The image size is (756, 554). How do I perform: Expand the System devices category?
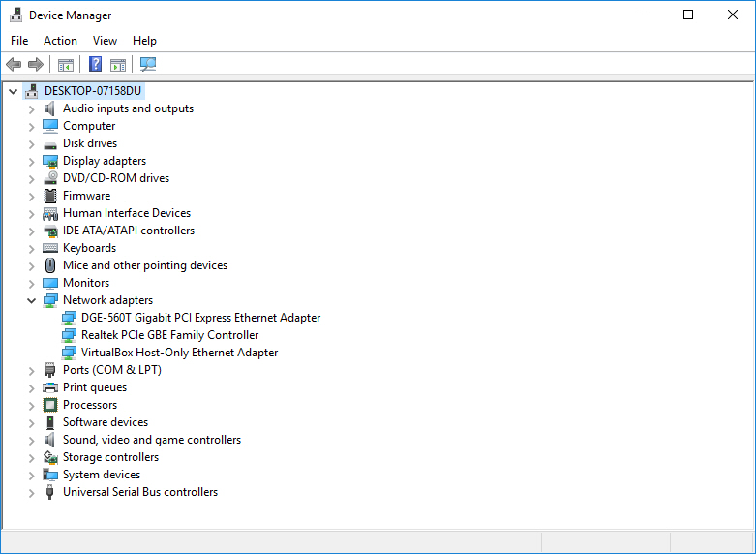click(x=32, y=476)
